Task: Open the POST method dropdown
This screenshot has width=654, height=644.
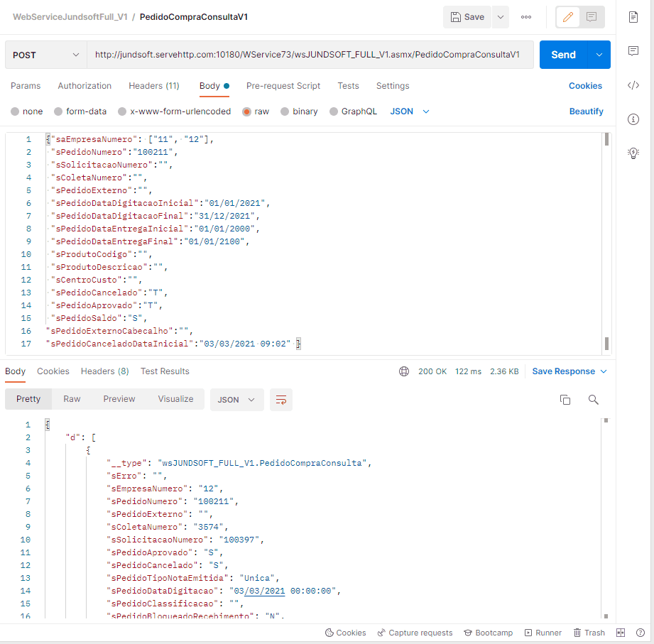Action: 46,55
